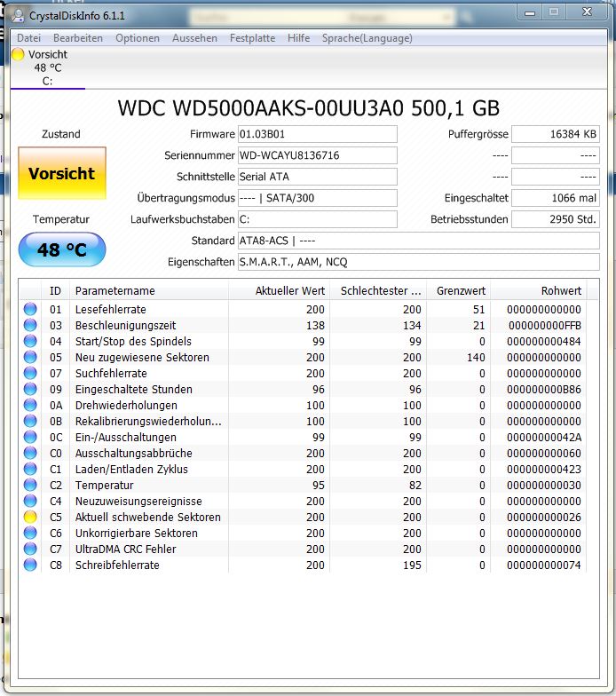Open the Hilfe menu
616x696 pixels.
point(298,38)
